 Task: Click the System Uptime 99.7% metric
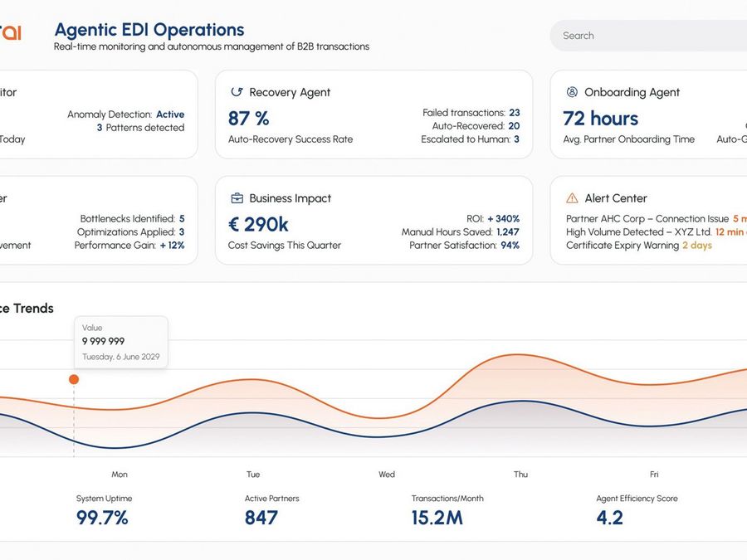tap(103, 518)
